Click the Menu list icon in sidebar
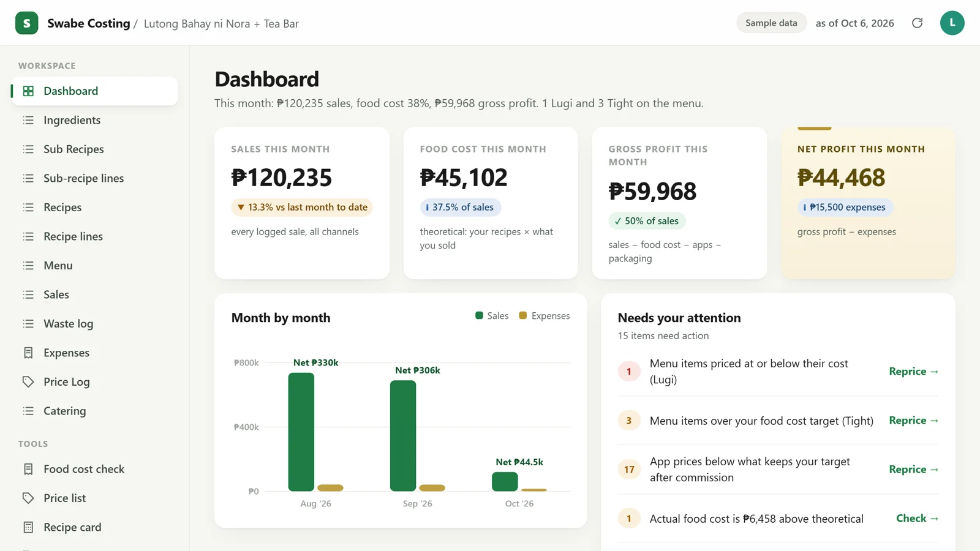The width and height of the screenshot is (980, 551). 28,266
